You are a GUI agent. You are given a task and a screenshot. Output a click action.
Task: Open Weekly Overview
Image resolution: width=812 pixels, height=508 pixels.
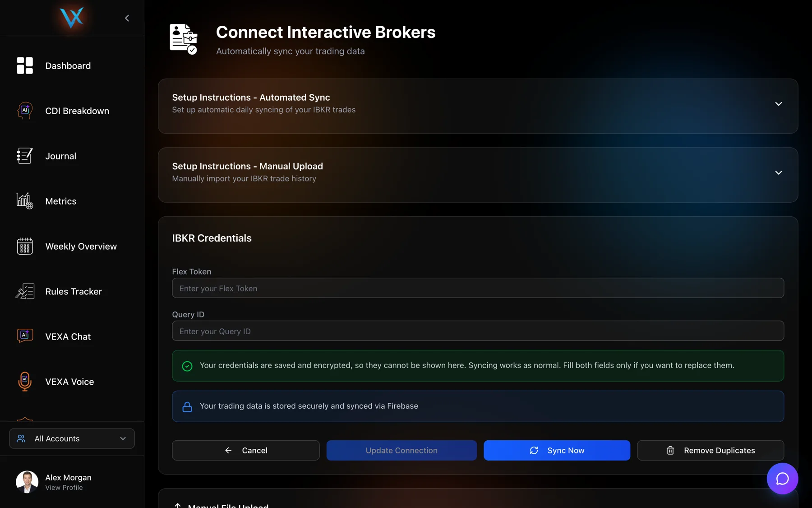[x=81, y=246]
